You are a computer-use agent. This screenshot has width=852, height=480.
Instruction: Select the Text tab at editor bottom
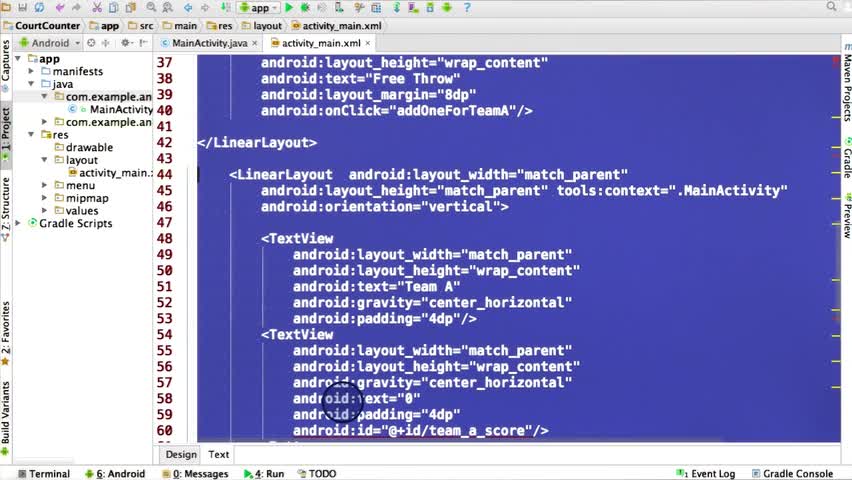[x=218, y=454]
